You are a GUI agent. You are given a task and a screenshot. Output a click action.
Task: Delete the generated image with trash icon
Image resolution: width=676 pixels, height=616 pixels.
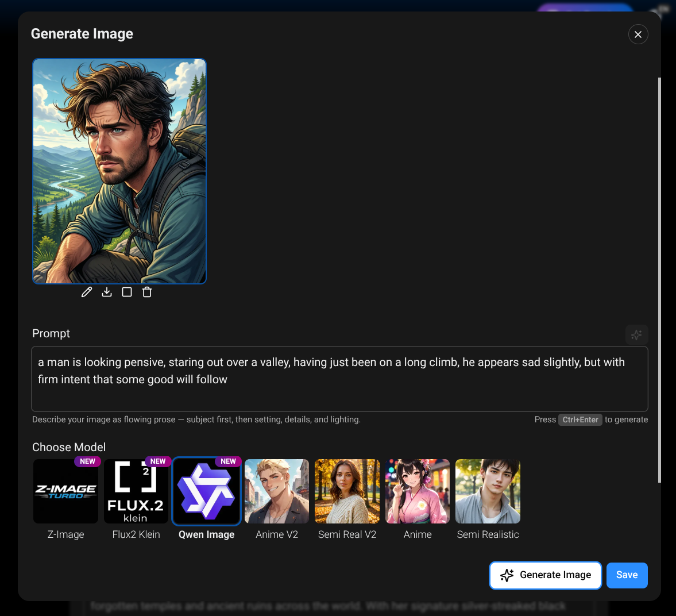coord(147,292)
